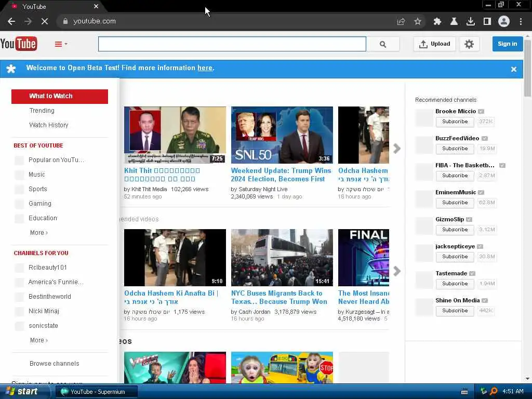Subscribe to Shine On Media
The height and width of the screenshot is (399, 532).
(455, 311)
